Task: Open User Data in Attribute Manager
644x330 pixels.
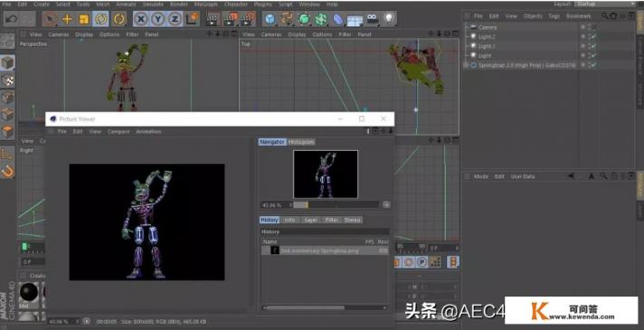Action: 523,176
